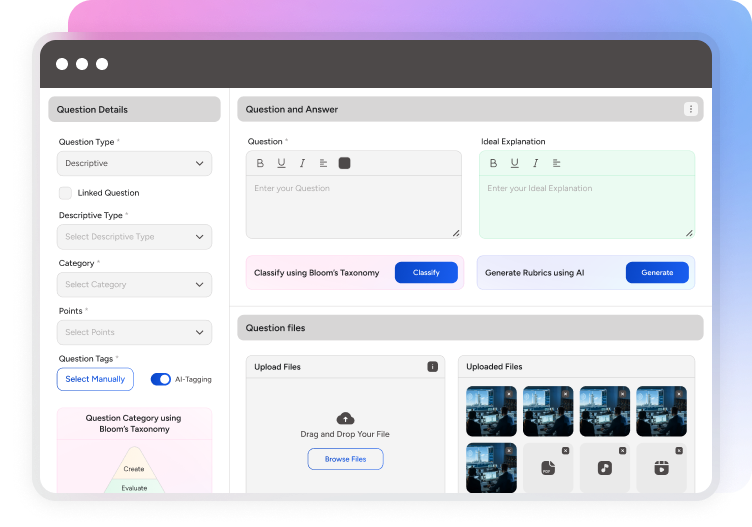Open the Upload Files info icon
The height and width of the screenshot is (527, 752).
[x=432, y=367]
